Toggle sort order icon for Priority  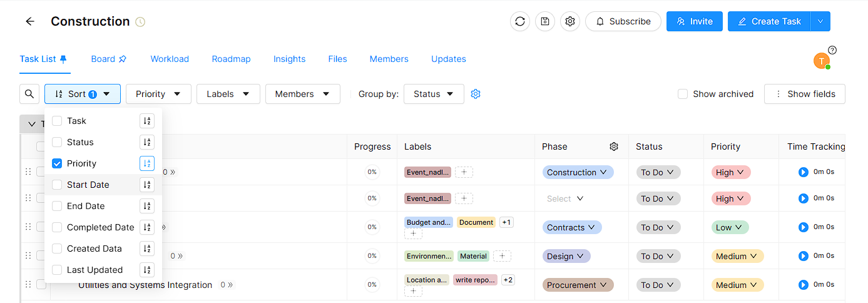point(147,163)
